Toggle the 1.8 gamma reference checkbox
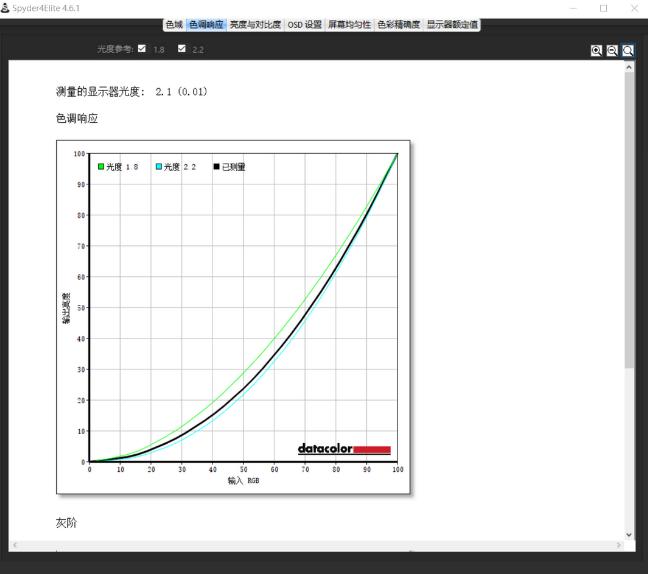Image resolution: width=648 pixels, height=574 pixels. pyautogui.click(x=142, y=48)
